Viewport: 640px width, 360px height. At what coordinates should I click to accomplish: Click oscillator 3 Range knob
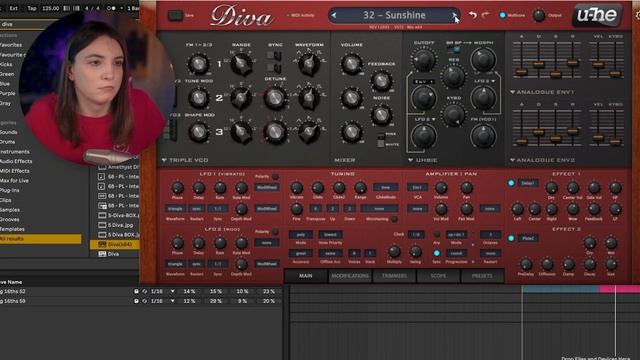241,132
